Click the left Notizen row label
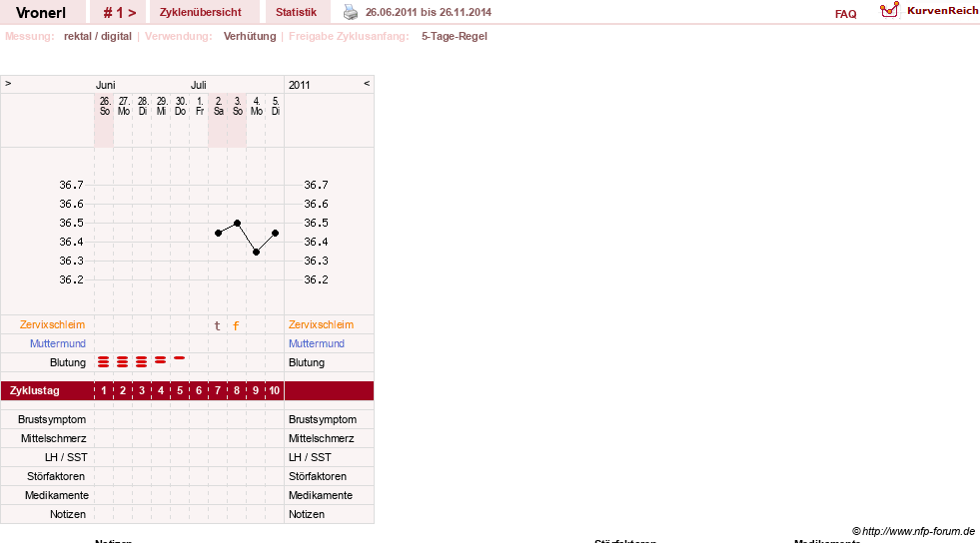The image size is (980, 543). coord(68,514)
